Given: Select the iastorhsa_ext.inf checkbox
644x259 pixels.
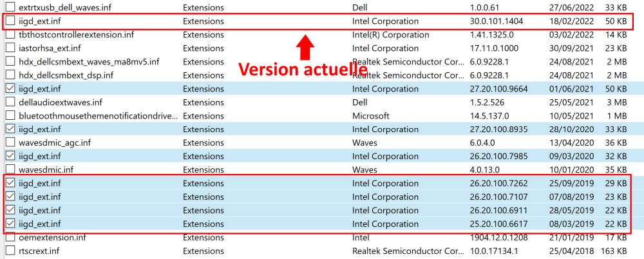Looking at the screenshot, I should [10, 48].
